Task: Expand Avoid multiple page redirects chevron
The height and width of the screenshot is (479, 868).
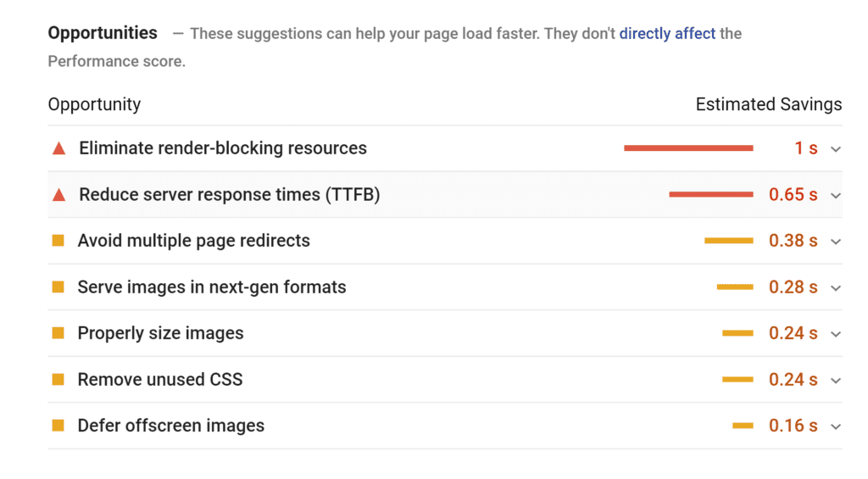Action: (x=836, y=242)
